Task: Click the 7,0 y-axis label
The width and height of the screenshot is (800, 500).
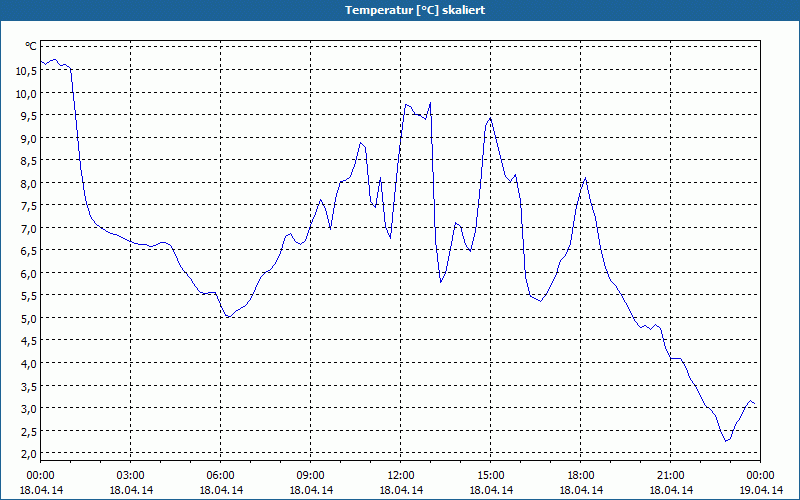Action: (x=29, y=228)
